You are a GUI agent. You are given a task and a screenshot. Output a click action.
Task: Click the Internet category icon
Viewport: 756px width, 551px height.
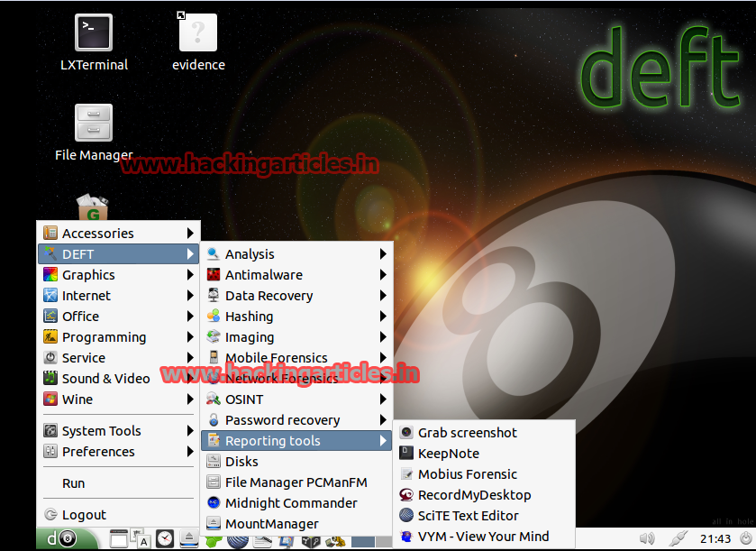pos(50,295)
